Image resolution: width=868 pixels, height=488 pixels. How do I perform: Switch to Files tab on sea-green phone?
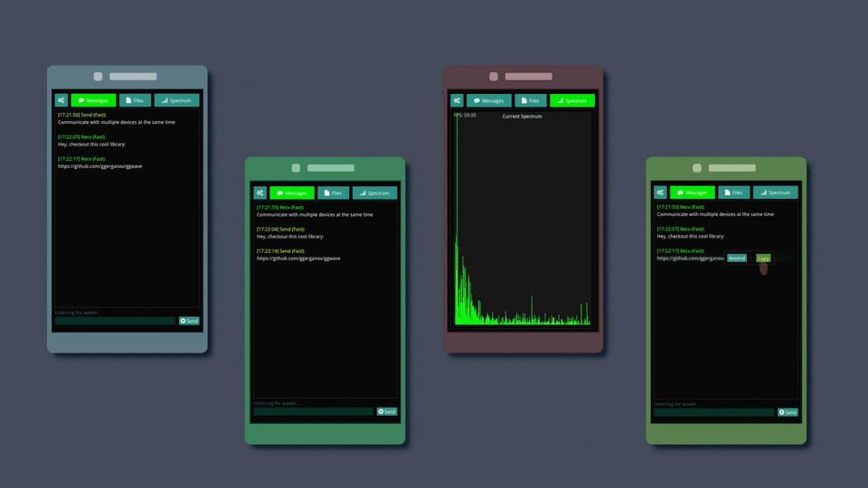(333, 192)
